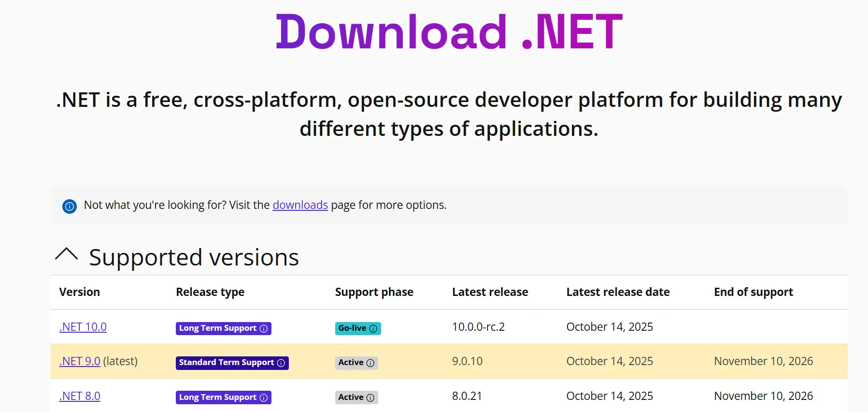Screen dimensions: 868x412
Task: Click October 14, 2025 in .NET 10.0 row
Action: (x=610, y=327)
